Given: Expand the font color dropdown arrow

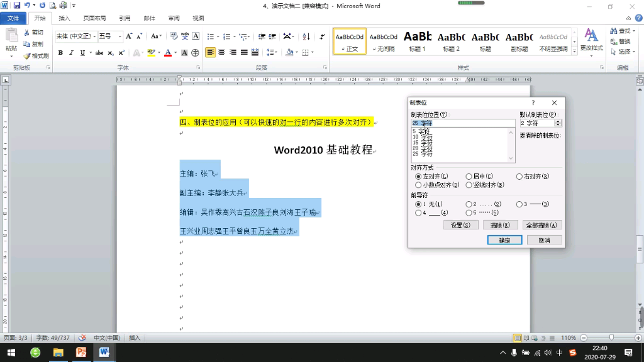Looking at the screenshot, I should pos(174,52).
